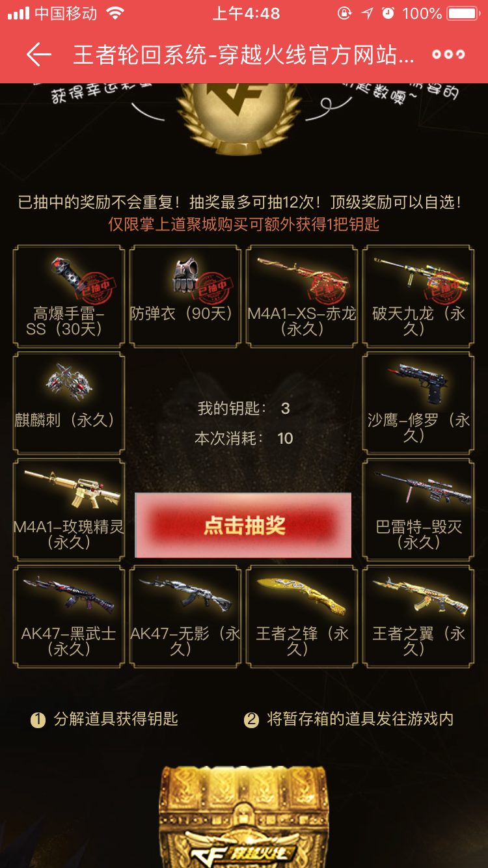The width and height of the screenshot is (488, 868).
Task: Select the 沙鹰-修罗 pistol prize
Action: coord(418,402)
